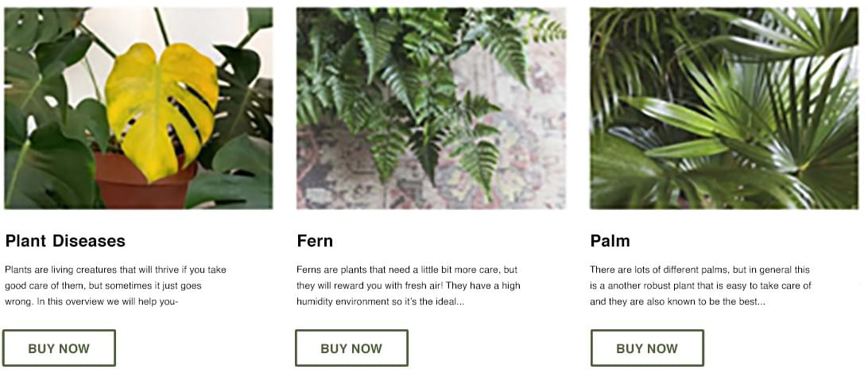
Task: Click the Fern description paragraph
Action: click(409, 286)
